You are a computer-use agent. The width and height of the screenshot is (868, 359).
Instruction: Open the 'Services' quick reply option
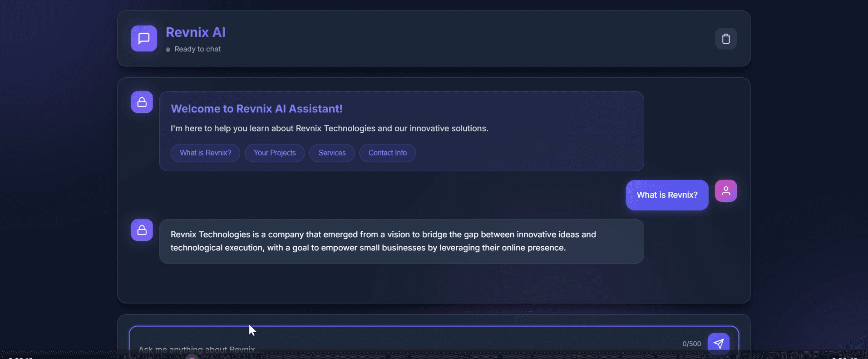(x=332, y=153)
